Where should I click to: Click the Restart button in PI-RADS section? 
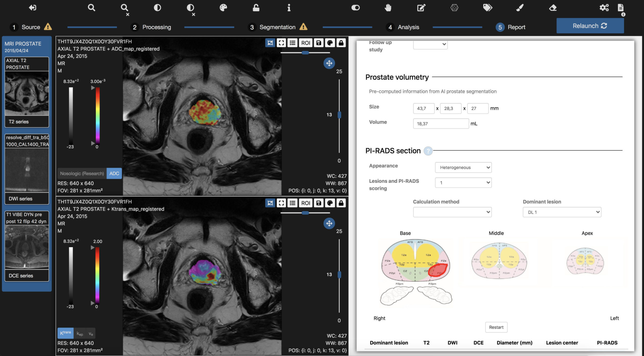coord(496,327)
